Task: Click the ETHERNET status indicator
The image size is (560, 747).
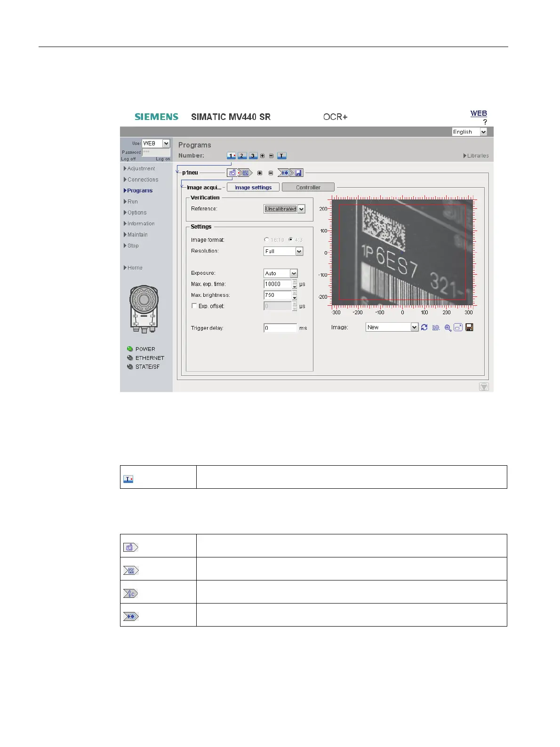Action: [x=130, y=358]
